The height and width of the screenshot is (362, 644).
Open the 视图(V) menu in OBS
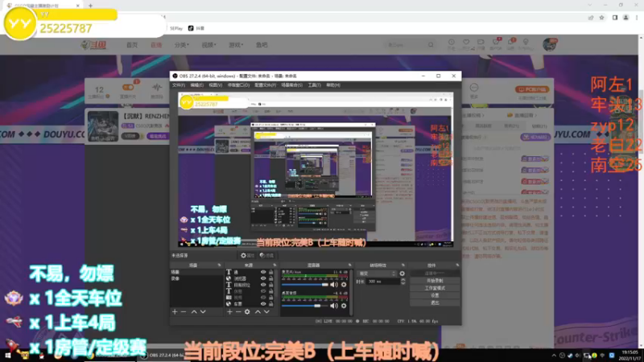click(215, 85)
